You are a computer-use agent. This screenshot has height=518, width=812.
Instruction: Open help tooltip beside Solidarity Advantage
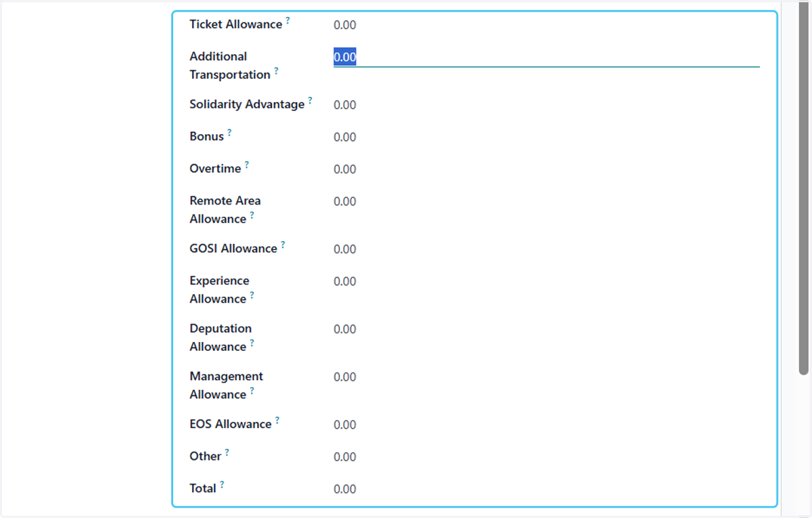click(x=310, y=101)
